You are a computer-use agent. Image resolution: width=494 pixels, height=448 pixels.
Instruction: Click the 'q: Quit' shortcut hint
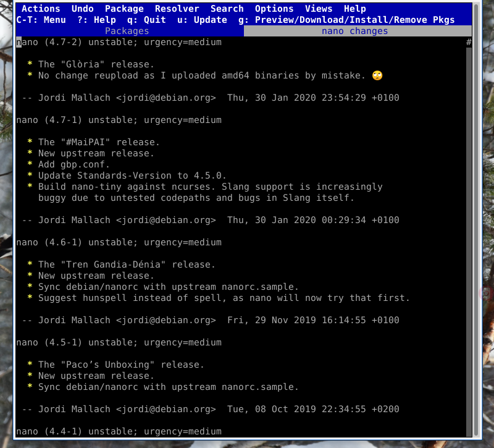(146, 20)
